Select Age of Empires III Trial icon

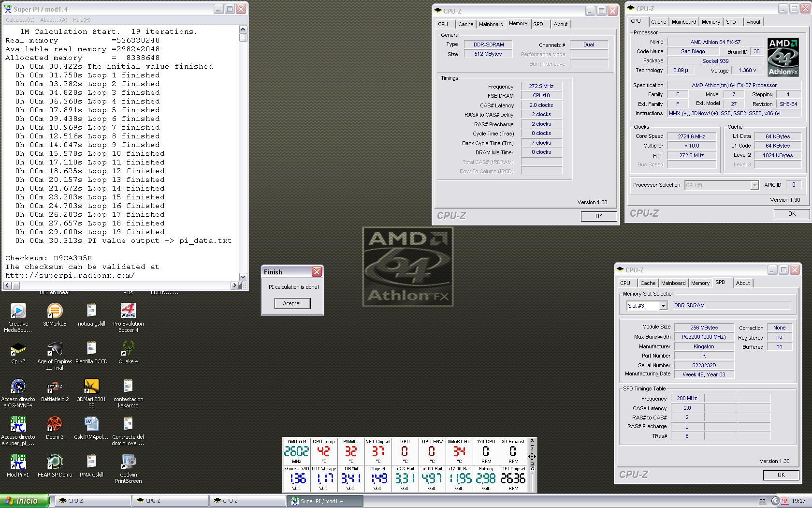55,356
